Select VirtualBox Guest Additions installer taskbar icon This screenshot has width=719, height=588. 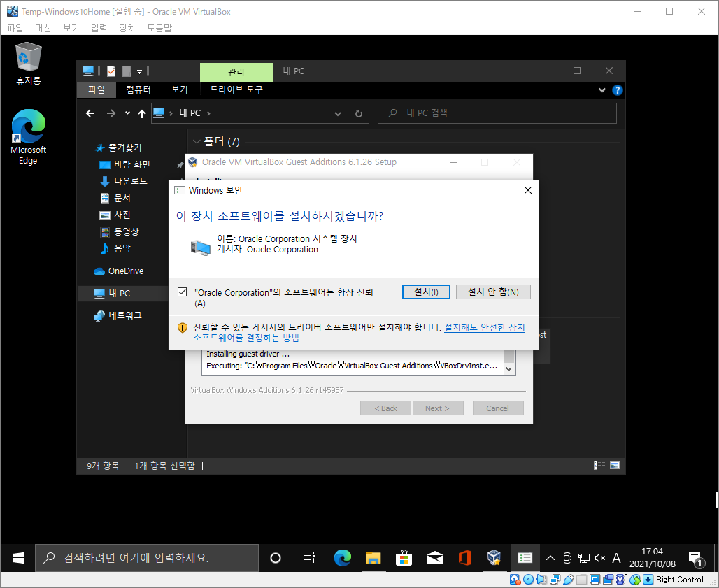494,558
